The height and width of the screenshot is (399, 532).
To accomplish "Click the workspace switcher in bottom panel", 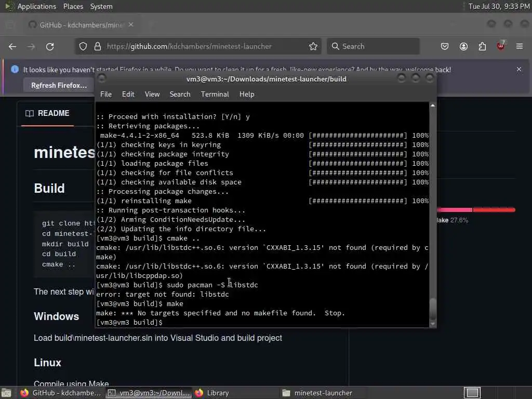I will pyautogui.click(x=472, y=393).
